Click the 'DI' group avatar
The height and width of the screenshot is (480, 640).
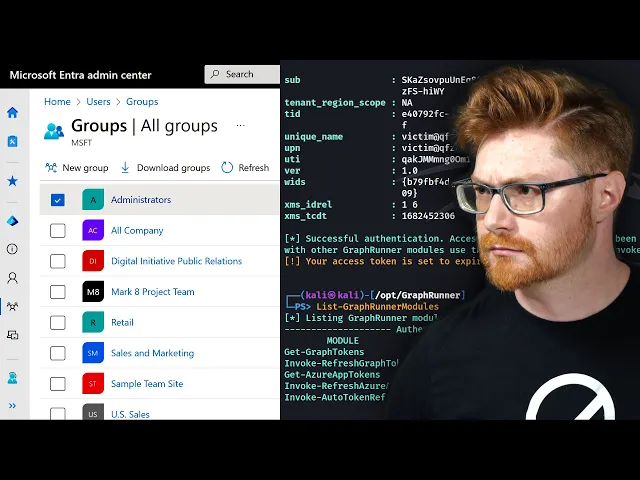coord(93,261)
